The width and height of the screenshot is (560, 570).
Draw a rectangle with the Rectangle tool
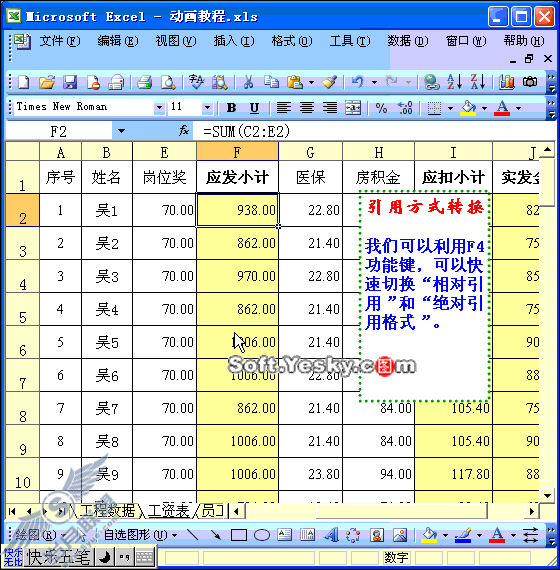click(x=239, y=535)
